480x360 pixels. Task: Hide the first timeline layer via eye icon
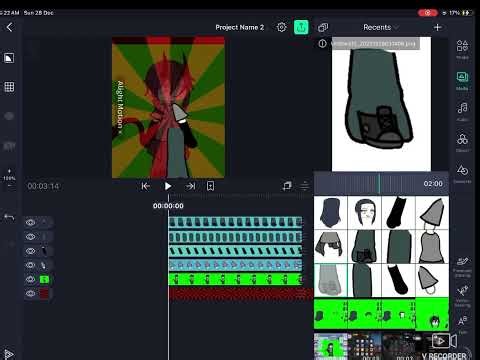(31, 222)
